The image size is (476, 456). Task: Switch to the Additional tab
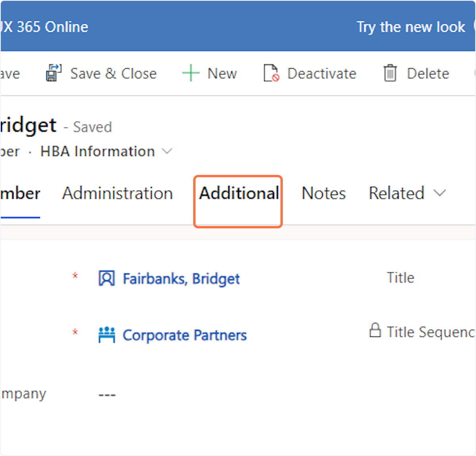click(239, 194)
